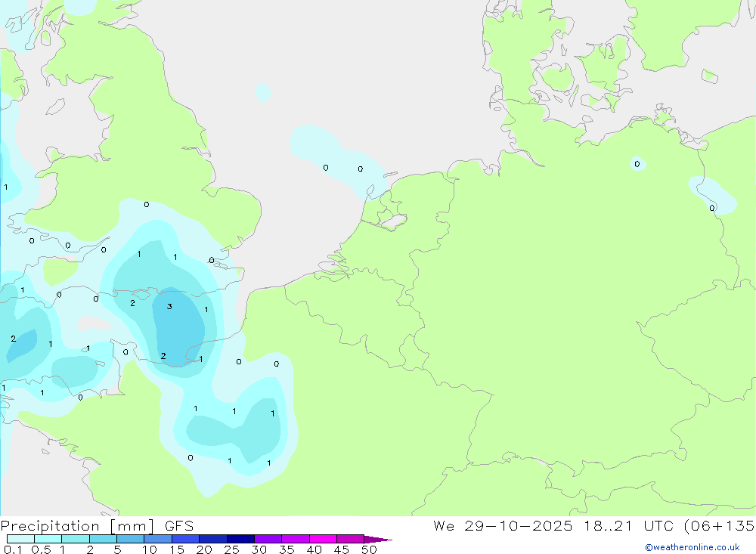The width and height of the screenshot is (756, 554).
Task: Click the "3" precipitation value on the map
Action: pyautogui.click(x=169, y=307)
